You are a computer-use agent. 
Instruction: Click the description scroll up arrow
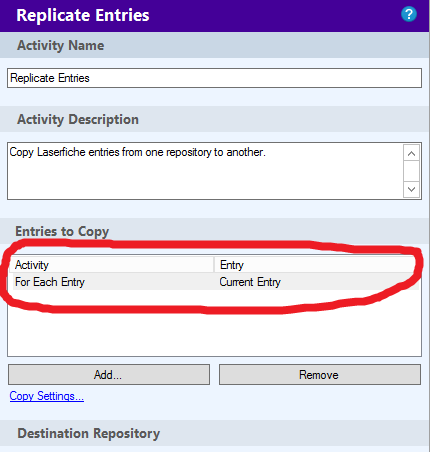411,153
